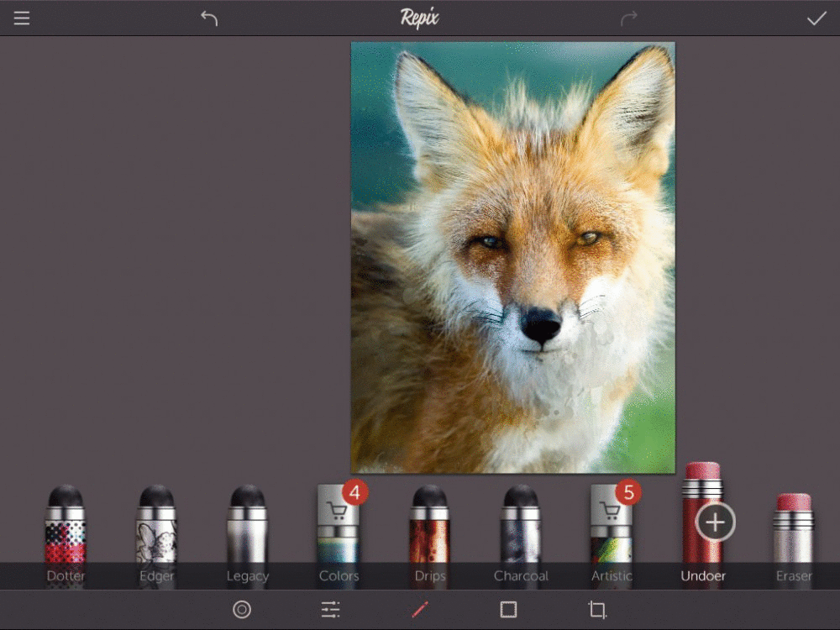
Task: Select the Drips brush
Action: pyautogui.click(x=430, y=529)
